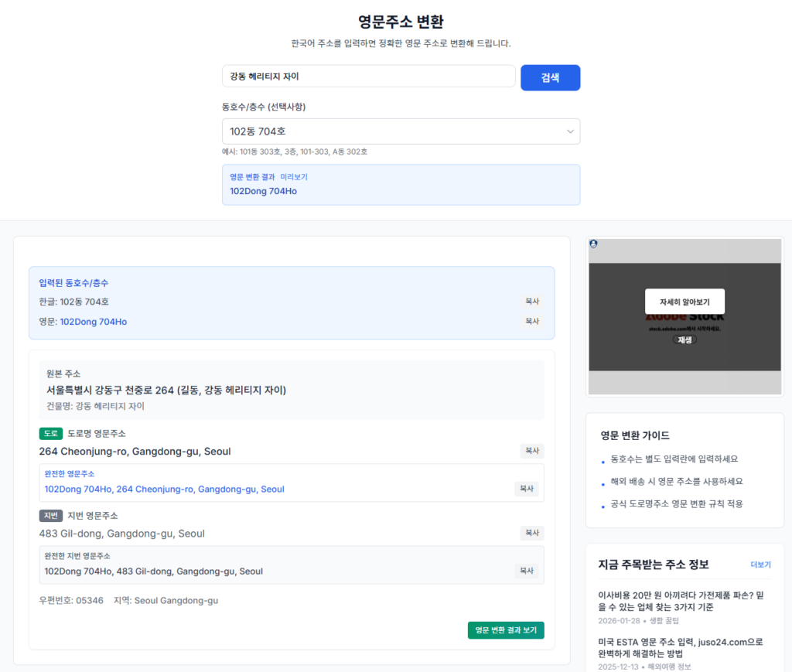Open the 더보기 link for address news

pos(760,565)
